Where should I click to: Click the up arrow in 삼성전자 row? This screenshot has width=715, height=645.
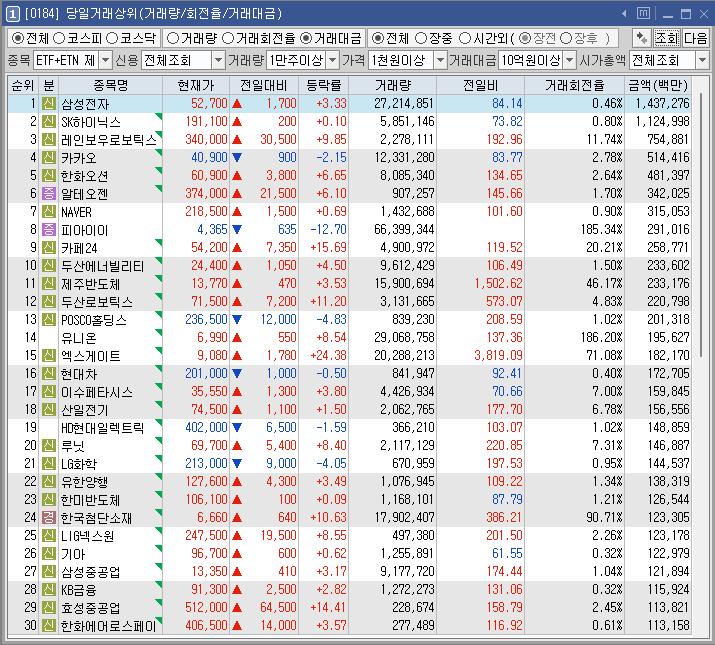(237, 104)
